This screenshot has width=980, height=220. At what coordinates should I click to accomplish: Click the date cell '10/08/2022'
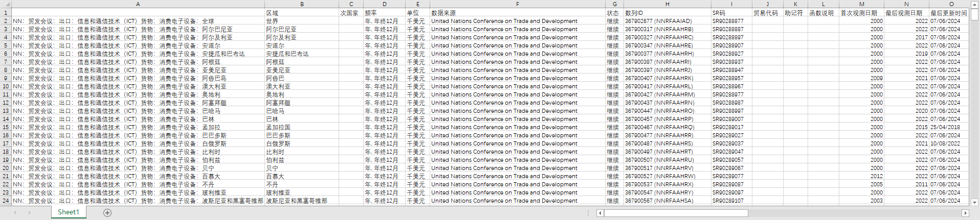[949, 143]
